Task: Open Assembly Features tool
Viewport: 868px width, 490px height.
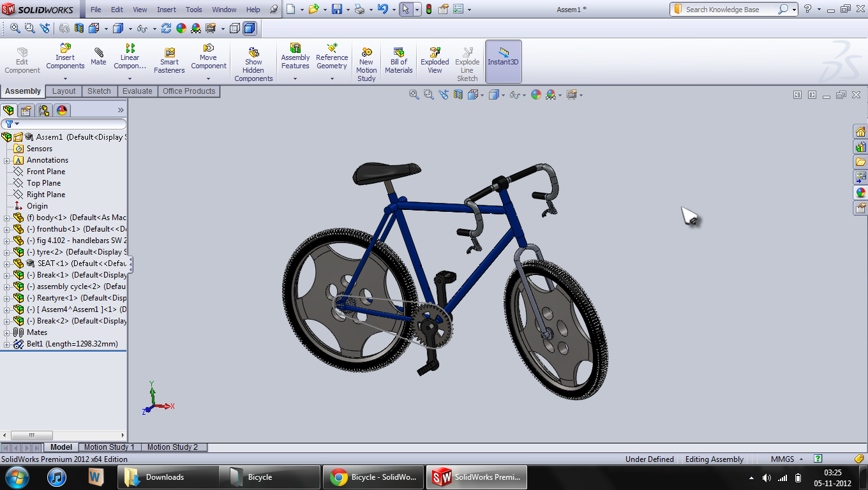Action: point(296,57)
